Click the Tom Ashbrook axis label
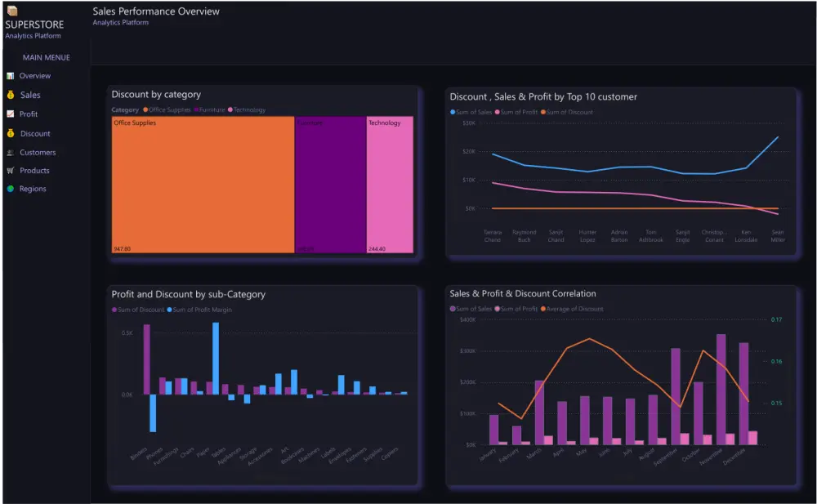Screen dimensions: 817x504 [651, 236]
